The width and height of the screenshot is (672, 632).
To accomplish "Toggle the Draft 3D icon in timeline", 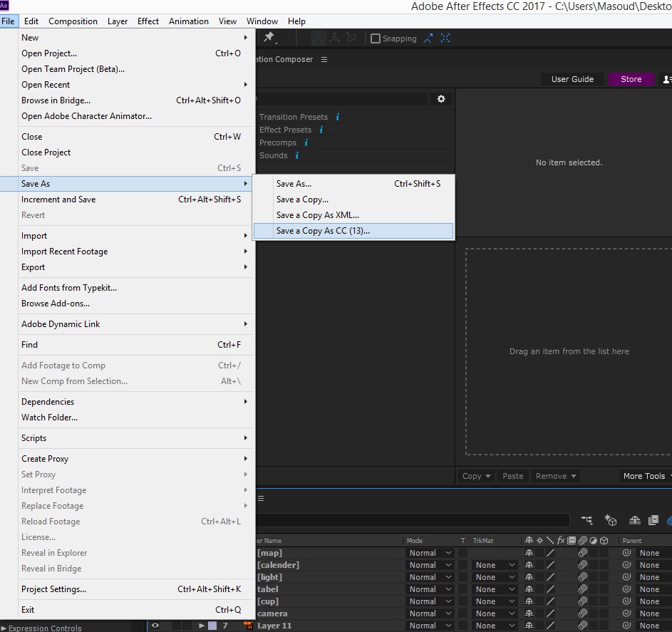I will [x=610, y=520].
